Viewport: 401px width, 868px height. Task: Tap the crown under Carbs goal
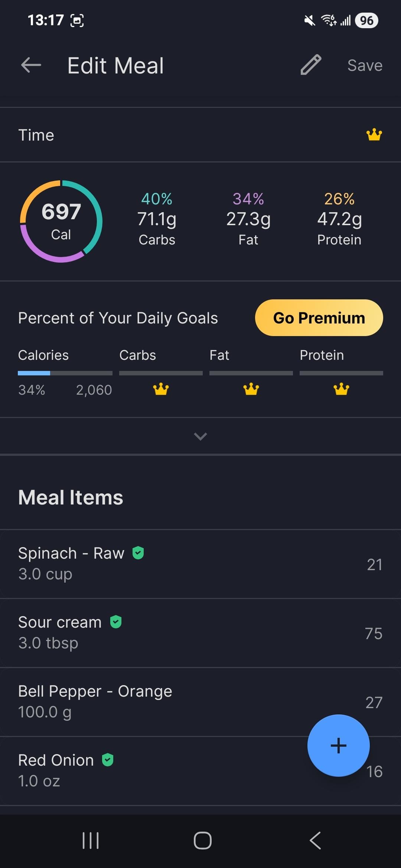[161, 389]
